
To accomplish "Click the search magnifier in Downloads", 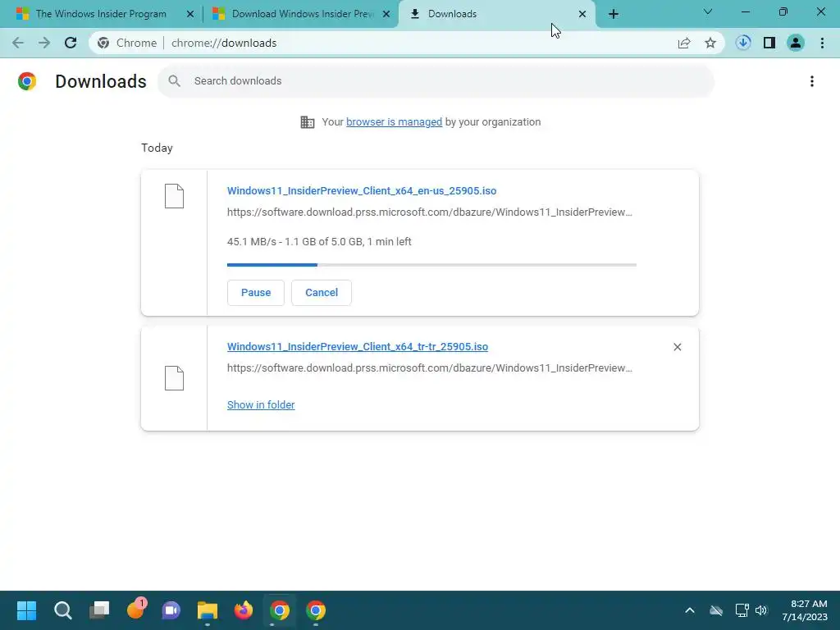I will coord(174,81).
